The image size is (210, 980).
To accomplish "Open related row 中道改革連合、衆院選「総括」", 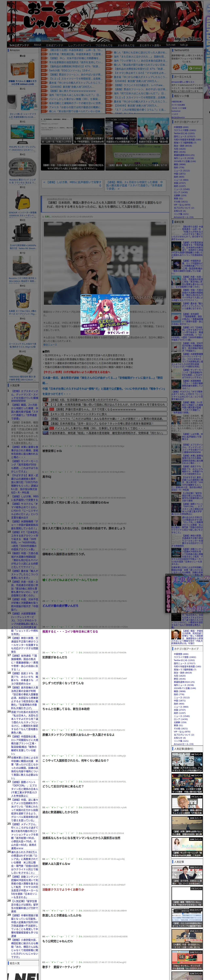I will pos(105,433).
